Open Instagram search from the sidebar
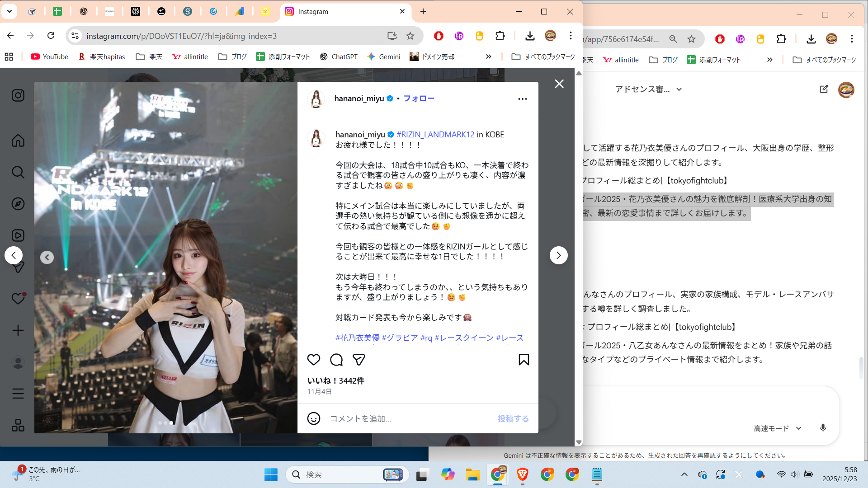Viewport: 868px width, 488px height. point(18,172)
